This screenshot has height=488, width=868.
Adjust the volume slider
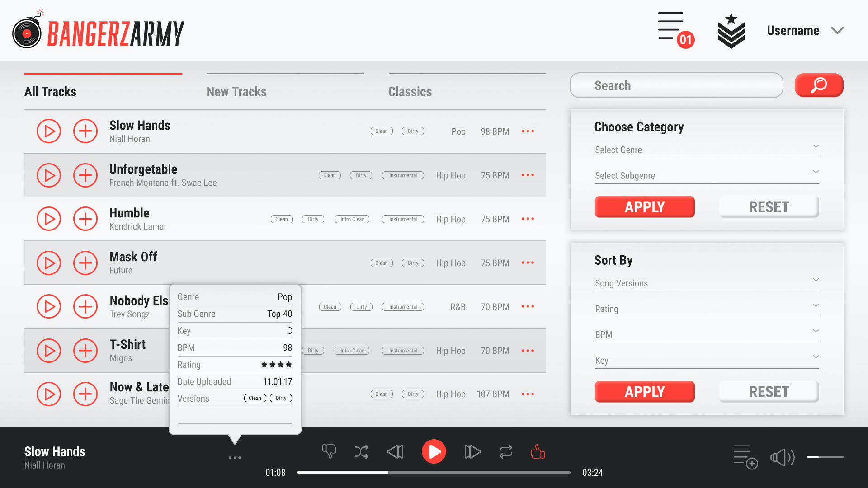(825, 457)
